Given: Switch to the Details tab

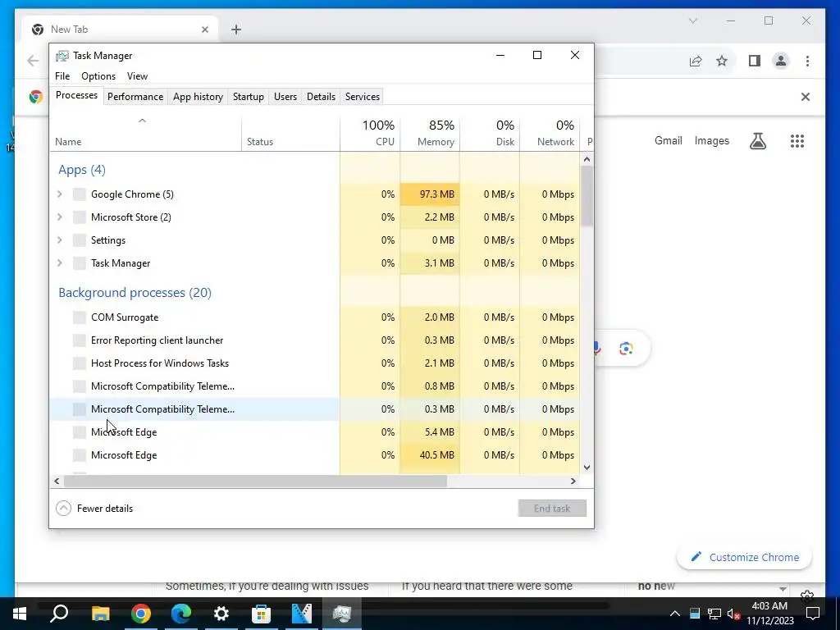Looking at the screenshot, I should pos(321,97).
